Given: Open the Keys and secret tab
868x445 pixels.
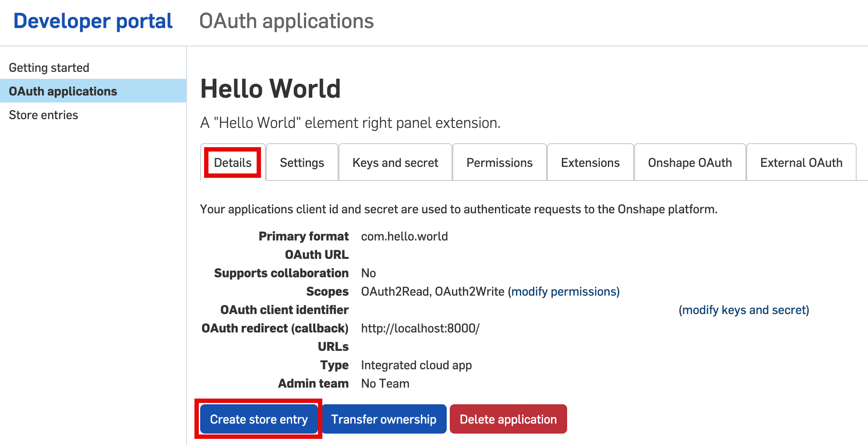Looking at the screenshot, I should [395, 162].
